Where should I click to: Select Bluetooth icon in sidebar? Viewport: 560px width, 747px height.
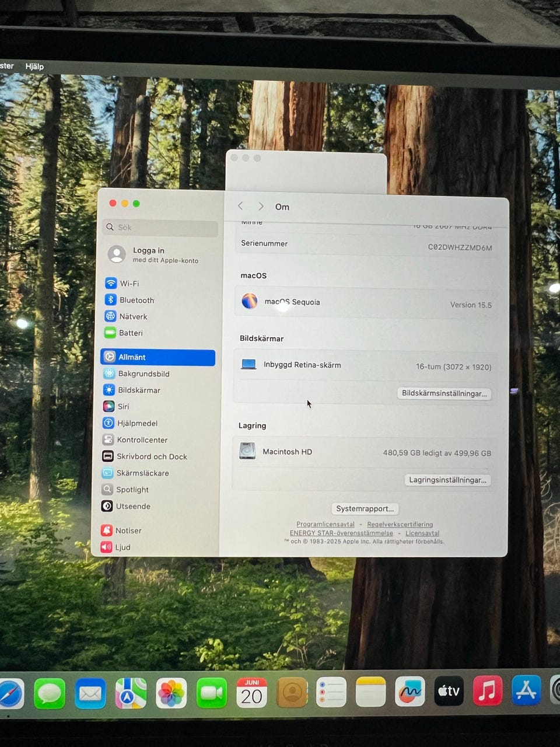(110, 299)
